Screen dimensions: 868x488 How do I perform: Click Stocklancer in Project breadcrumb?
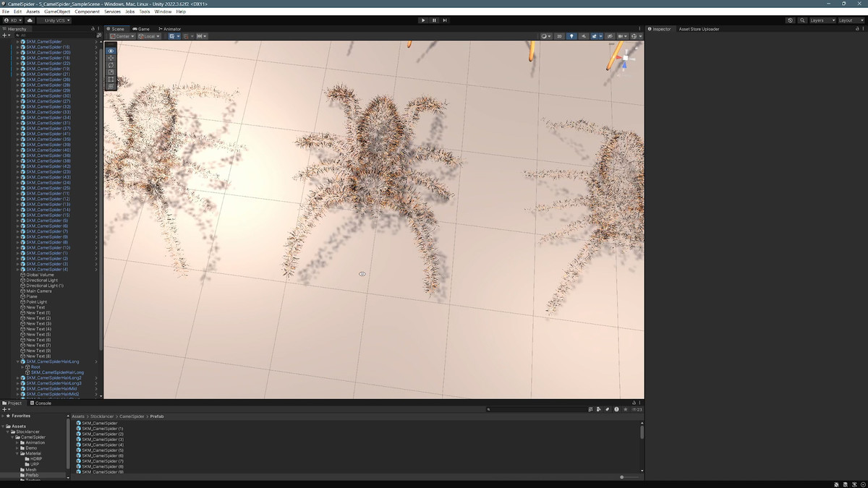[103, 416]
